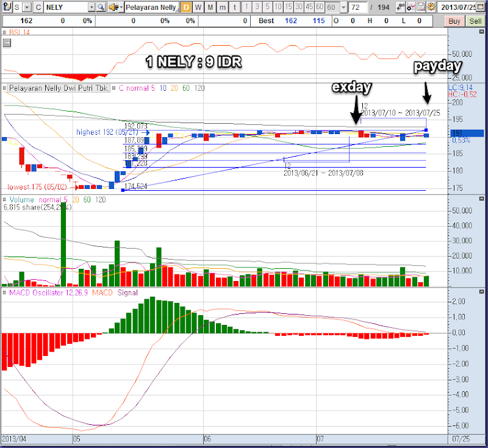488x448 pixels.
Task: Close the MACD Oscillator panel
Action: 481,291
